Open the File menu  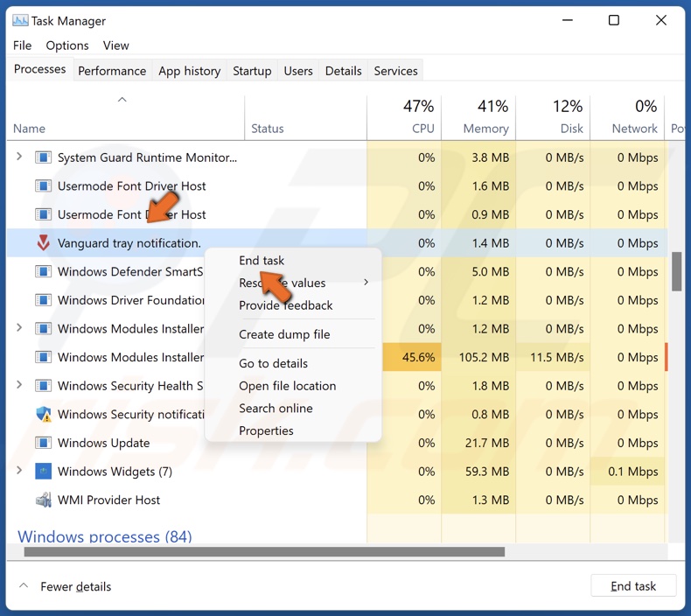(x=22, y=45)
